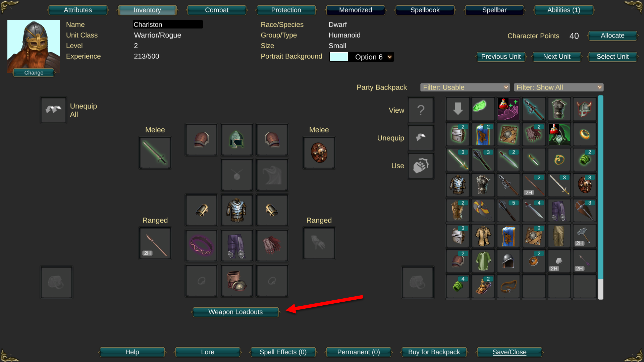Select the ranged two-handed spear slot
The width and height of the screenshot is (644, 362).
(x=155, y=243)
